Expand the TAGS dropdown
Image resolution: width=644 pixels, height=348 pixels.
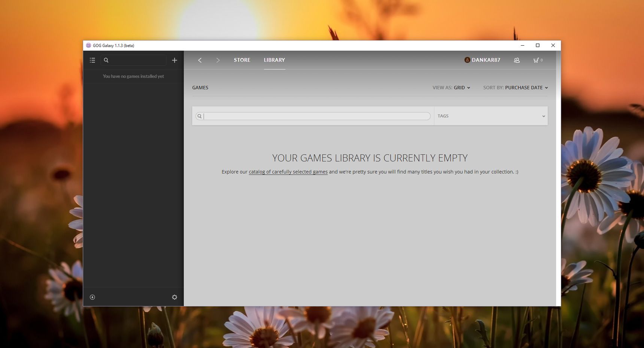[x=491, y=116]
